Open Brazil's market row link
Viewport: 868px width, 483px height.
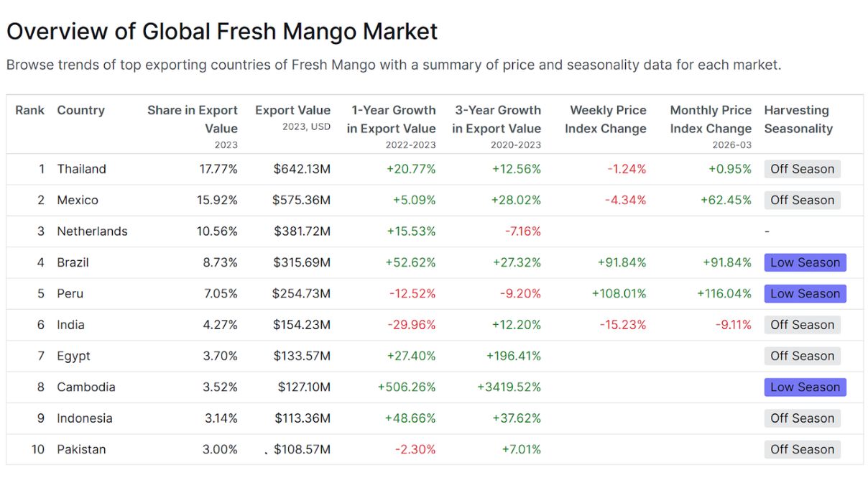[x=73, y=262]
